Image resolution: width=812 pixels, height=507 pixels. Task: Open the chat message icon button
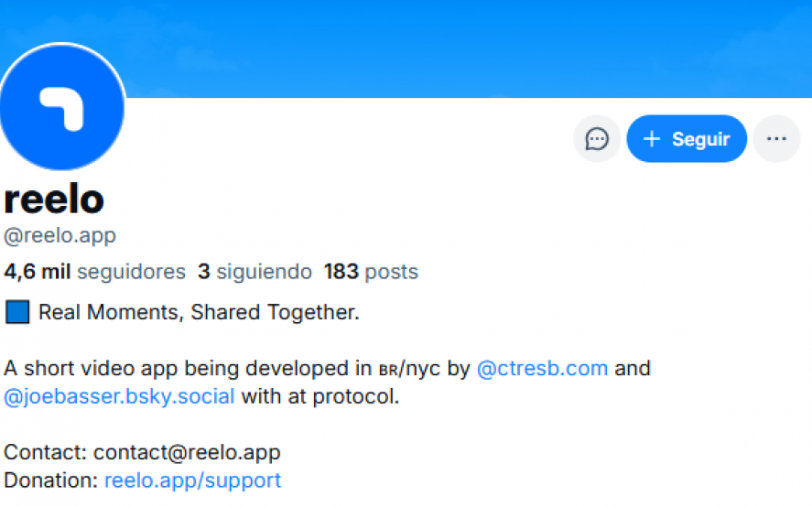coord(597,139)
